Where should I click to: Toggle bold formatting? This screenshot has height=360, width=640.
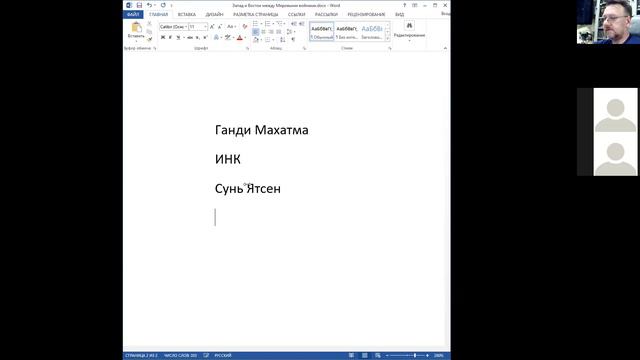[x=163, y=38]
